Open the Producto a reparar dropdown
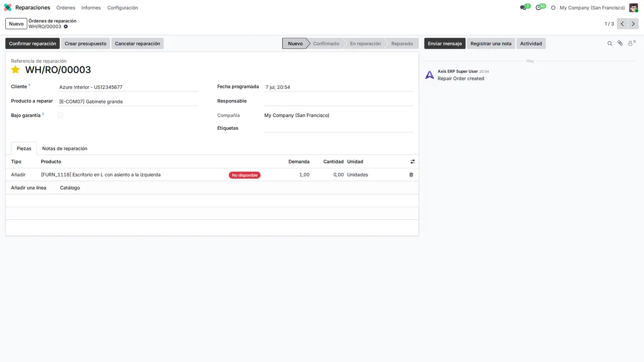Image resolution: width=644 pixels, height=362 pixels. pyautogui.click(x=128, y=101)
